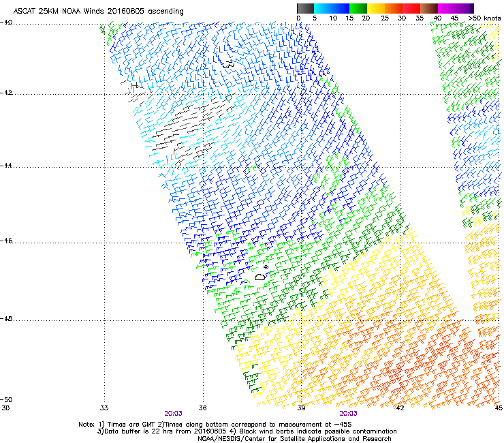Screen dimensions: 504x443
Task: Click the small island outline above the larger island
Action: 266,266
